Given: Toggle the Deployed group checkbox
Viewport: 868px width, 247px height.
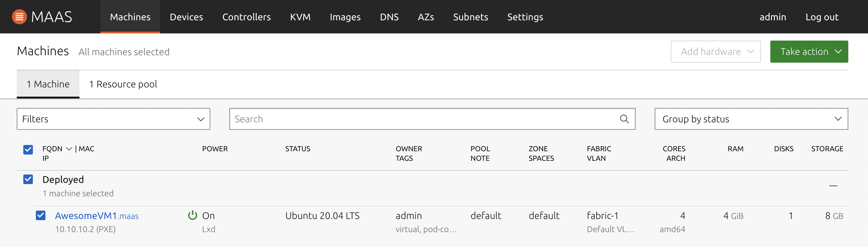Looking at the screenshot, I should tap(28, 179).
